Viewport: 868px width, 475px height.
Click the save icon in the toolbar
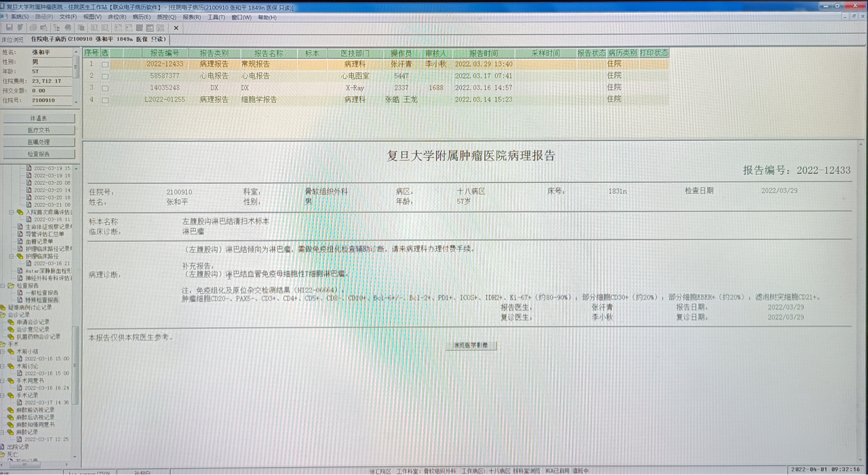[x=9, y=28]
